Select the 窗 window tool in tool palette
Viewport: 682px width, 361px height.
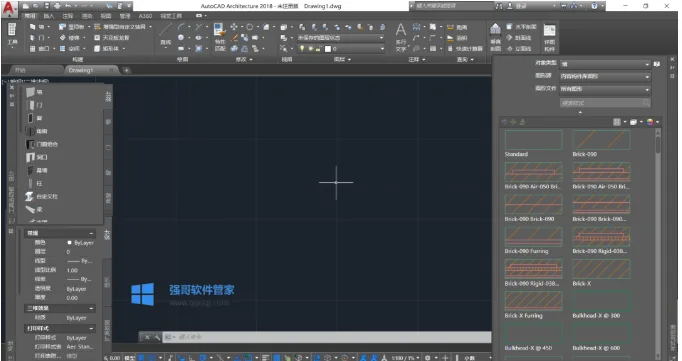click(x=34, y=118)
